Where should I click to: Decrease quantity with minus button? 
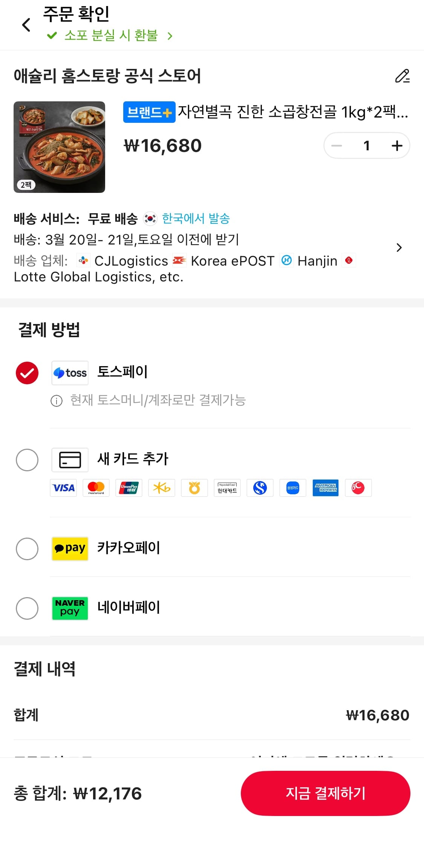click(x=337, y=145)
